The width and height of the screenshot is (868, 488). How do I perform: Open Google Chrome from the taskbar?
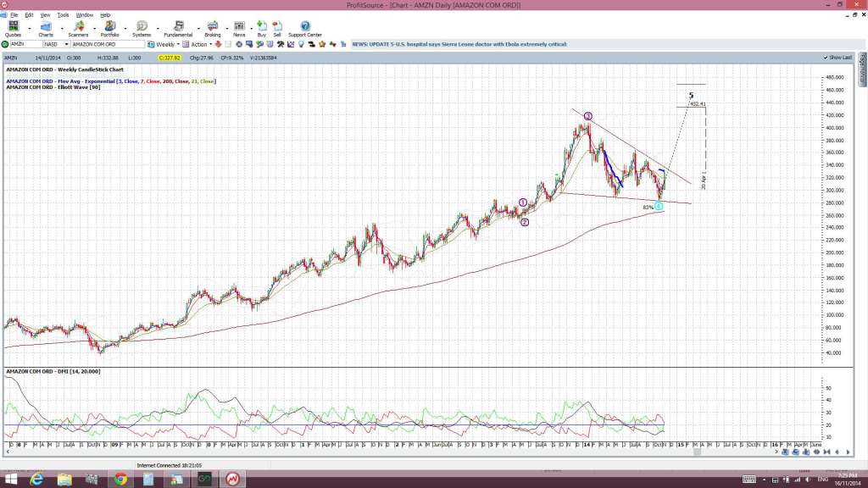120,479
